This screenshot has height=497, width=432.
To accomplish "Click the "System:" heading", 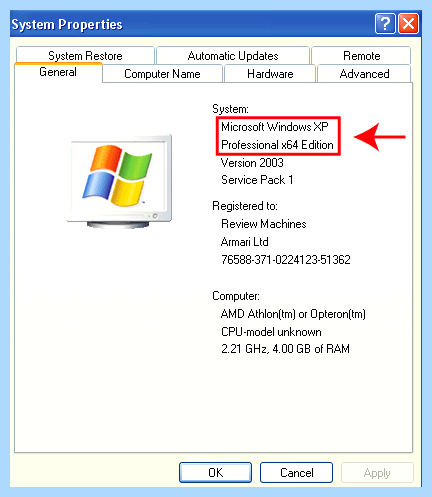I will point(230,109).
